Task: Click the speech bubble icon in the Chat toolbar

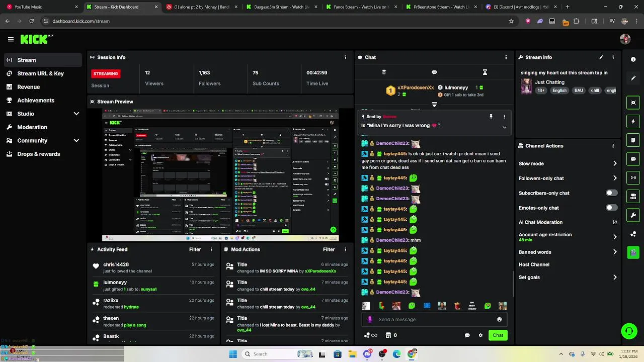Action: (434, 72)
